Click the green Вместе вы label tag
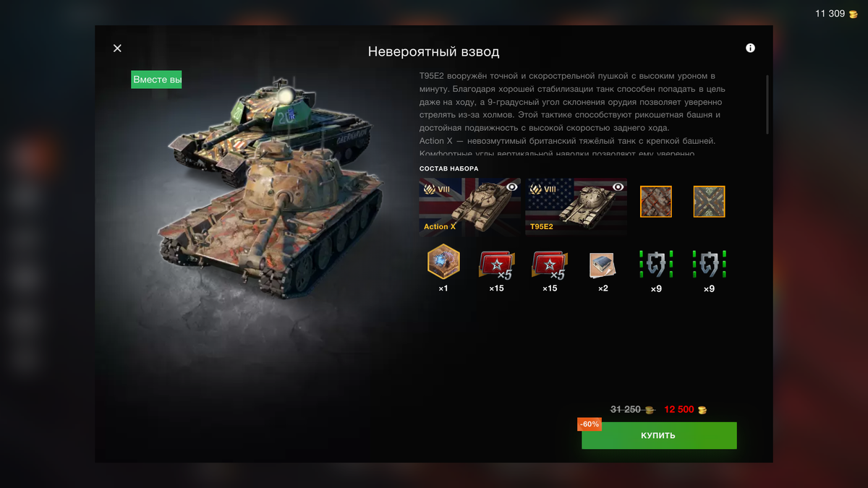Image resolution: width=868 pixels, height=488 pixels. coord(156,80)
